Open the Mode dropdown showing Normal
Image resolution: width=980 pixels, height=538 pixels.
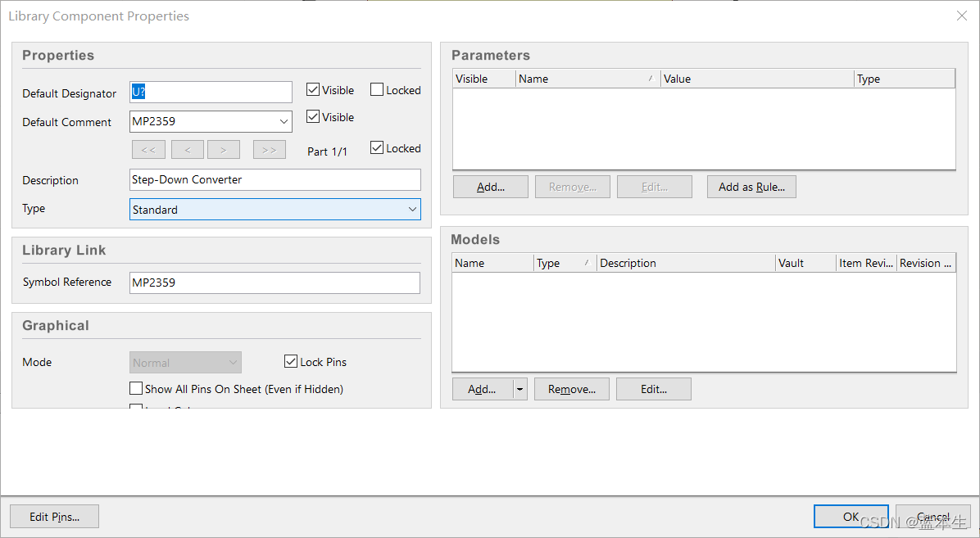[234, 363]
